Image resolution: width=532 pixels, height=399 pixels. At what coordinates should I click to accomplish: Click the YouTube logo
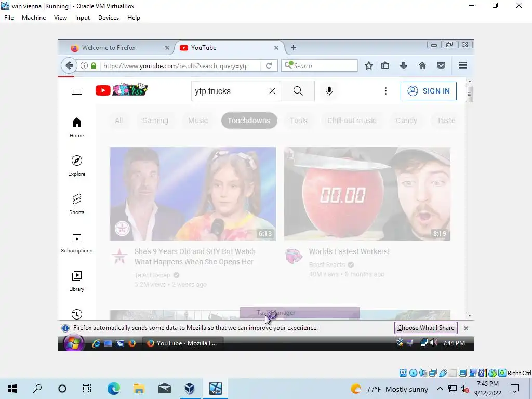pos(122,90)
